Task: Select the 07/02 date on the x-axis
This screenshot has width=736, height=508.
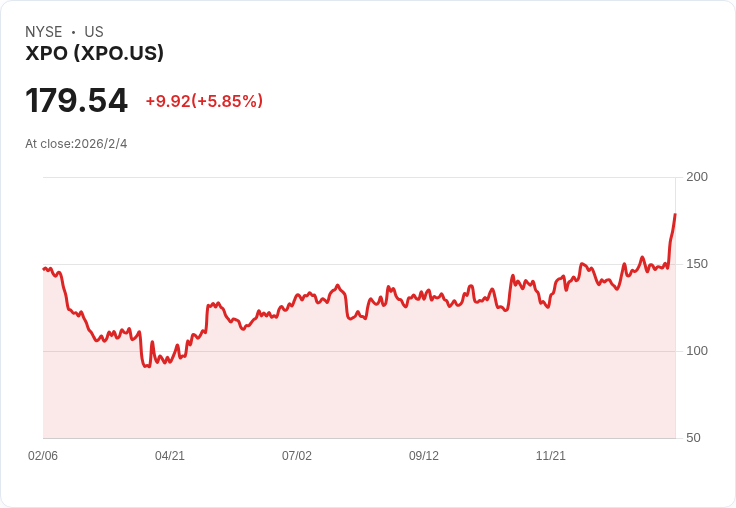Action: [297, 456]
